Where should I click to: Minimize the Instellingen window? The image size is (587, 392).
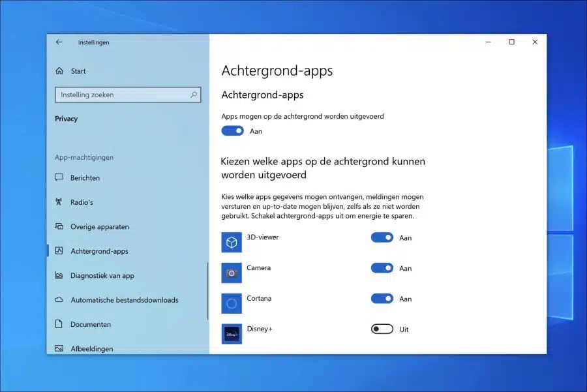coord(488,42)
